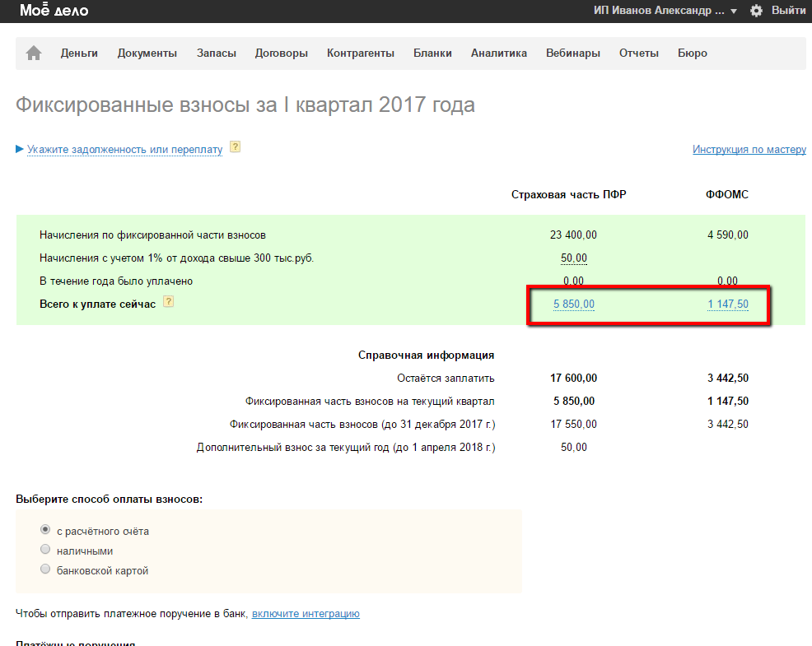Click the 'Страховая часть ПФР' column header
The image size is (812, 646).
pyautogui.click(x=568, y=194)
